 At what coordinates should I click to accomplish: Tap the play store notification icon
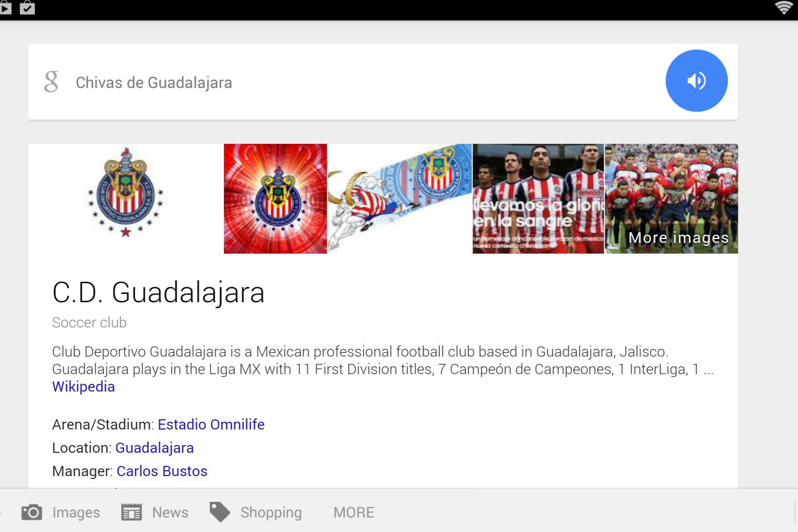pos(5,8)
